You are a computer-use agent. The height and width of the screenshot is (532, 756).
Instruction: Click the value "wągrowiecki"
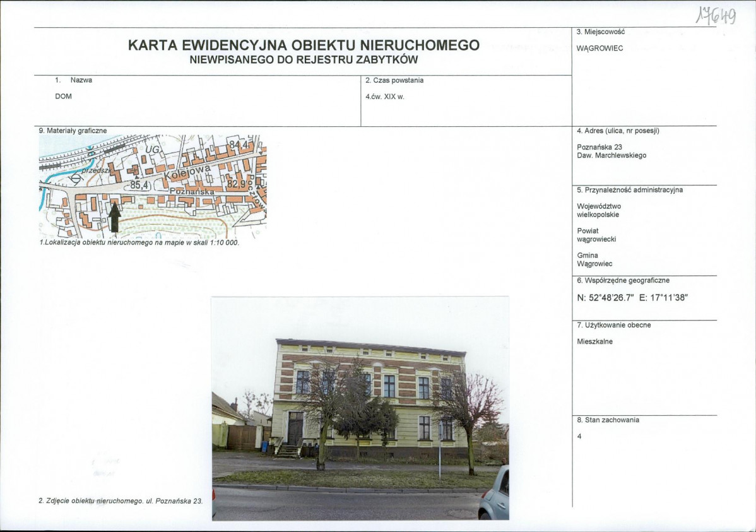point(596,239)
